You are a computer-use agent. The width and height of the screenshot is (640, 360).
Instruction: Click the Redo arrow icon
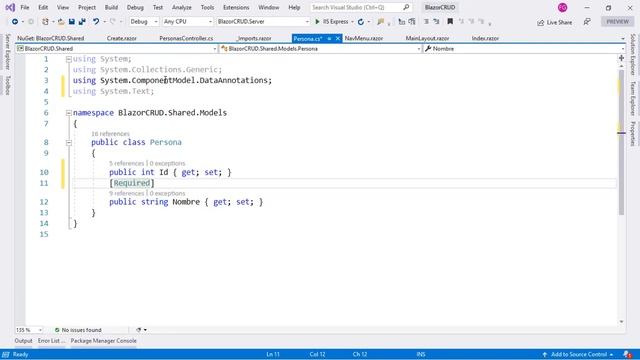113,22
